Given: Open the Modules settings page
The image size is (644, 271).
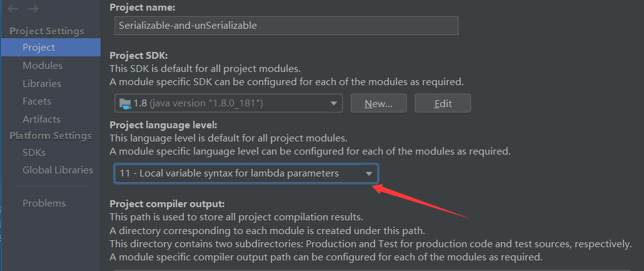Looking at the screenshot, I should 43,66.
